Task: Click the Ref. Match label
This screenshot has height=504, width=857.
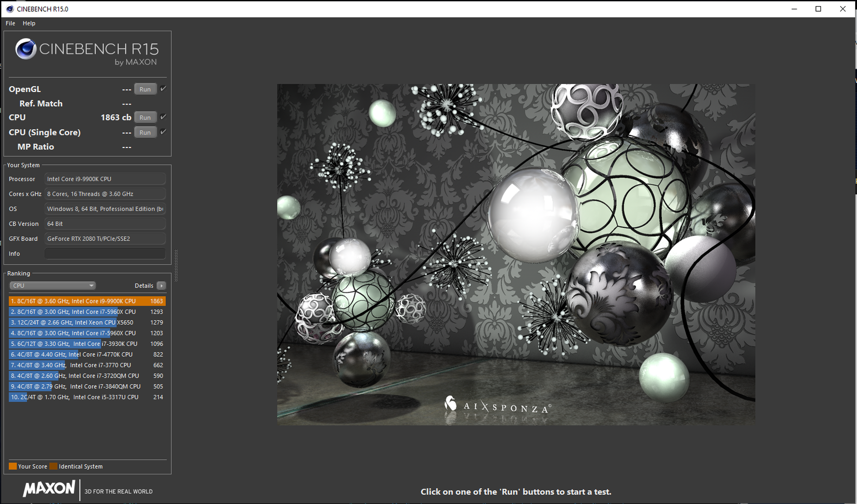Action: tap(41, 104)
